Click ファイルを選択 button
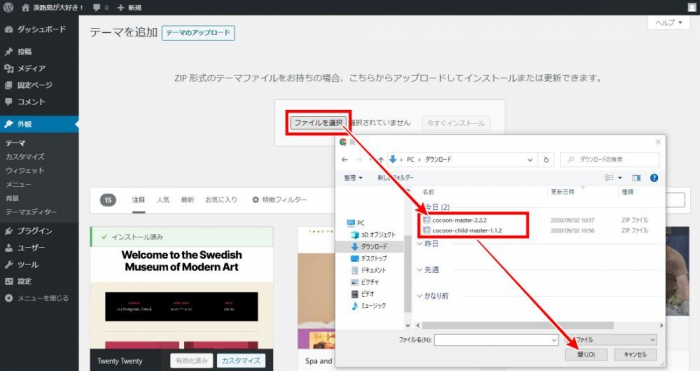 pos(318,123)
